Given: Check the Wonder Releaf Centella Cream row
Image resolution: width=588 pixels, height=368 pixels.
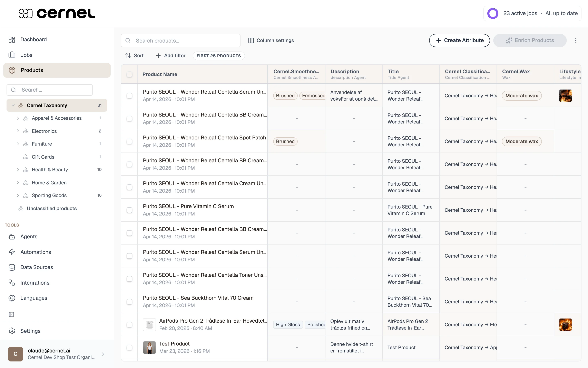Looking at the screenshot, I should tap(129, 187).
